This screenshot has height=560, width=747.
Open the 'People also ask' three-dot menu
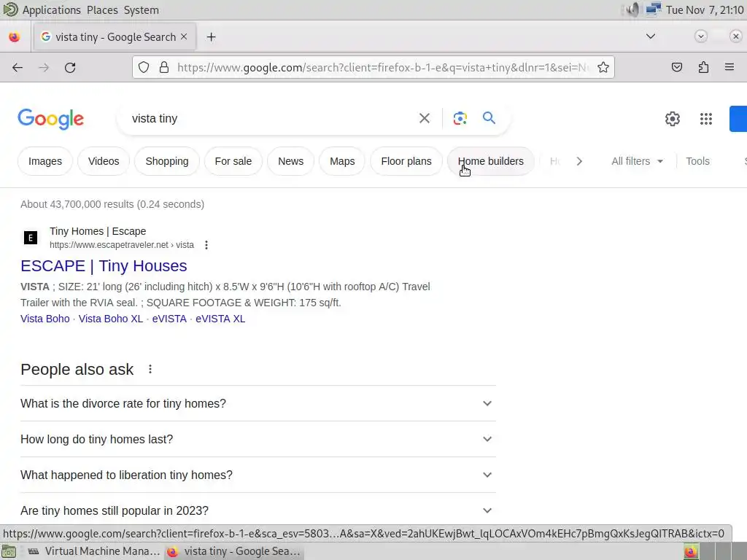tap(150, 370)
